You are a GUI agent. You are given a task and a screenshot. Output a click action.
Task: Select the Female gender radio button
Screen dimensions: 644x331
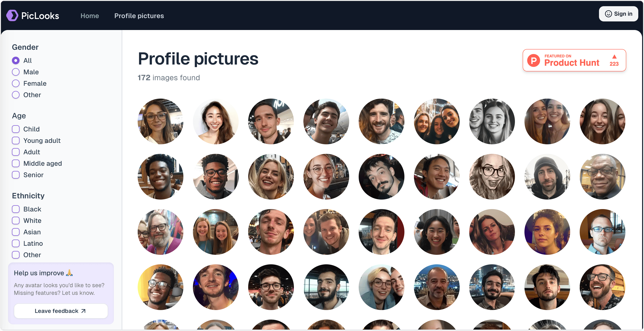[16, 83]
